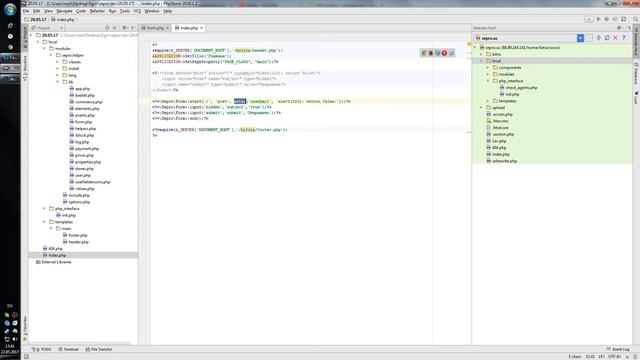Expand the upload folder on remote host
The width and height of the screenshot is (640, 360).
481,108
